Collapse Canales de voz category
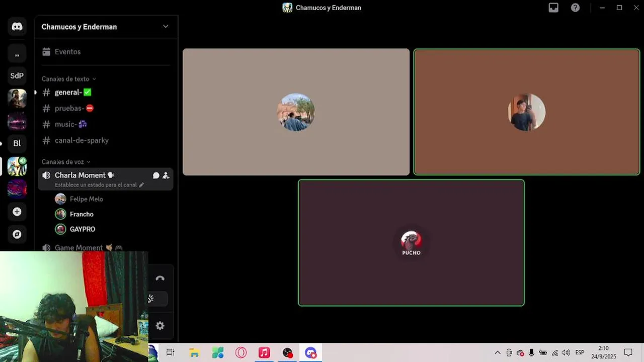 pos(66,162)
